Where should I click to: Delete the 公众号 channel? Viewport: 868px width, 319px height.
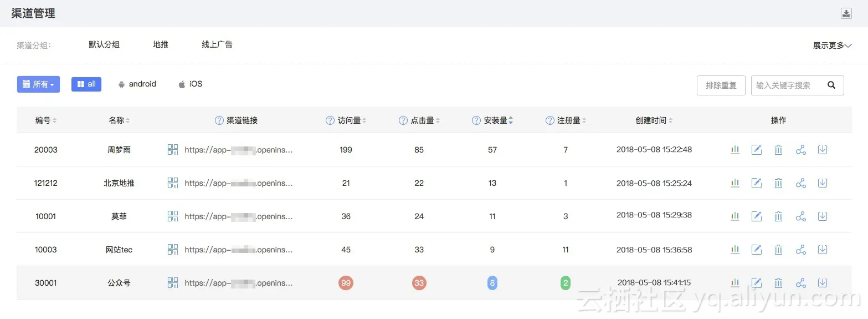point(778,283)
